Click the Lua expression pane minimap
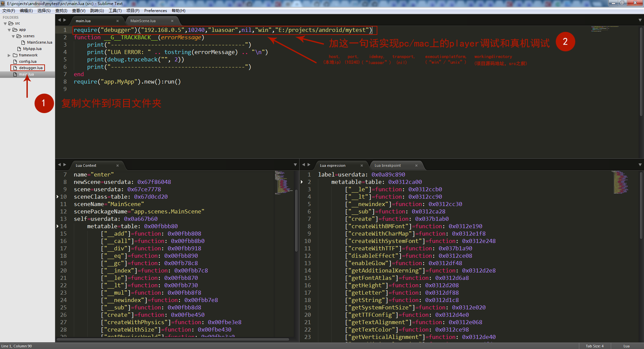 click(620, 182)
